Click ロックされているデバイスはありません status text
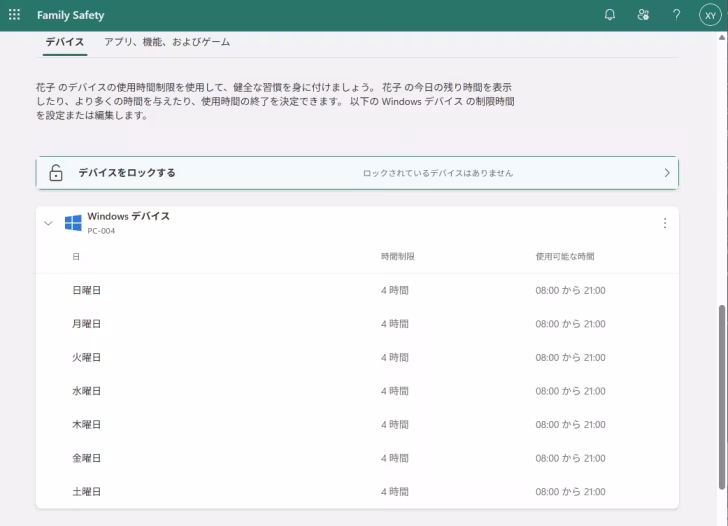Screen dimensions: 728x526 click(x=438, y=173)
